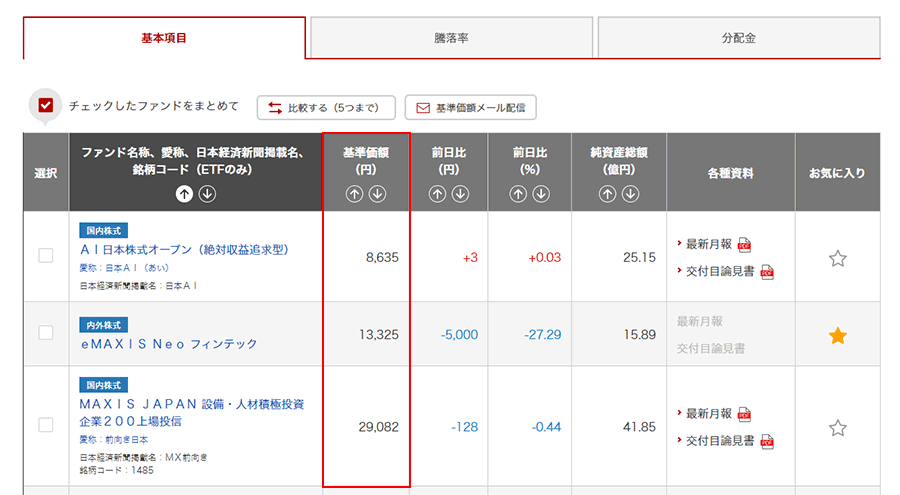Viewport: 900px width, 495px height.
Task: Sort 純資産総額 (億円) descending
Action: (x=630, y=194)
